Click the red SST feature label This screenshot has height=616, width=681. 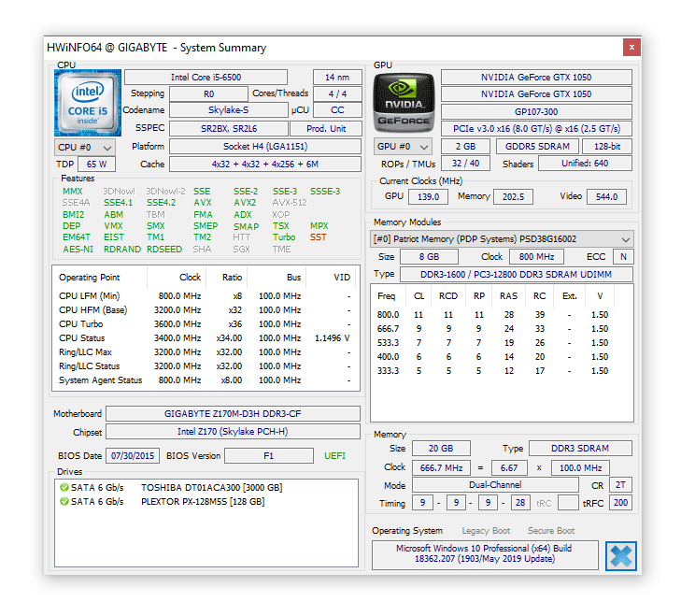[318, 237]
